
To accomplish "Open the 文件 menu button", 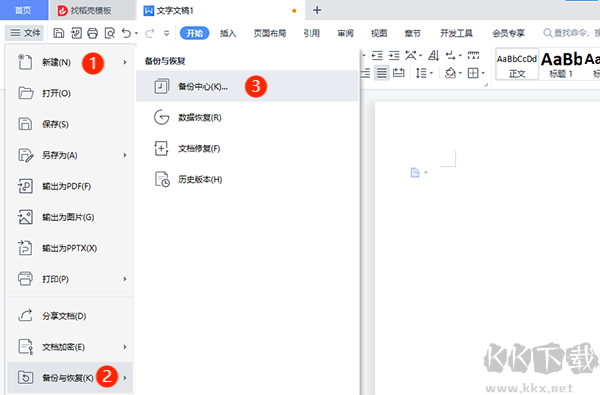I will (25, 33).
